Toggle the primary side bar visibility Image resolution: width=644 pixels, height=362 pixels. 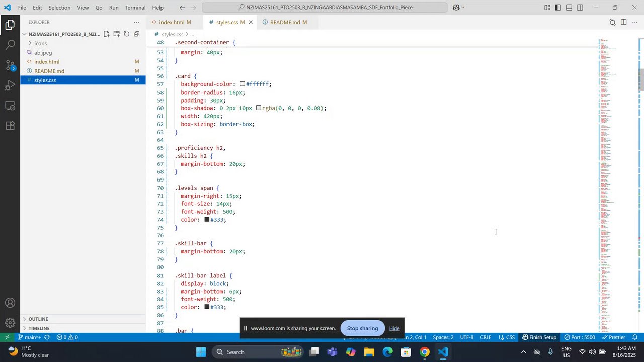pos(558,8)
